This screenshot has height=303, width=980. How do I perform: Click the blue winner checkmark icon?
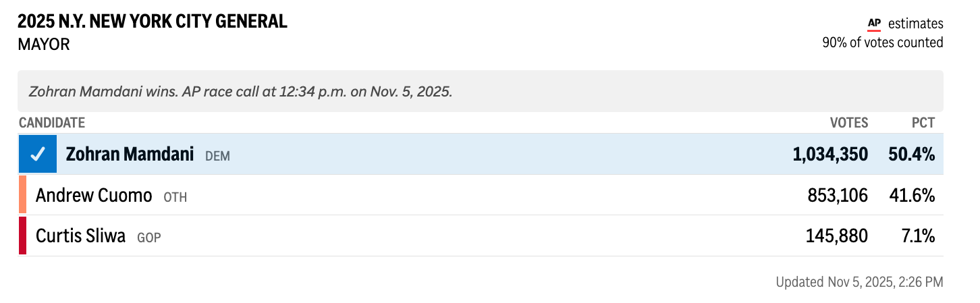click(38, 155)
